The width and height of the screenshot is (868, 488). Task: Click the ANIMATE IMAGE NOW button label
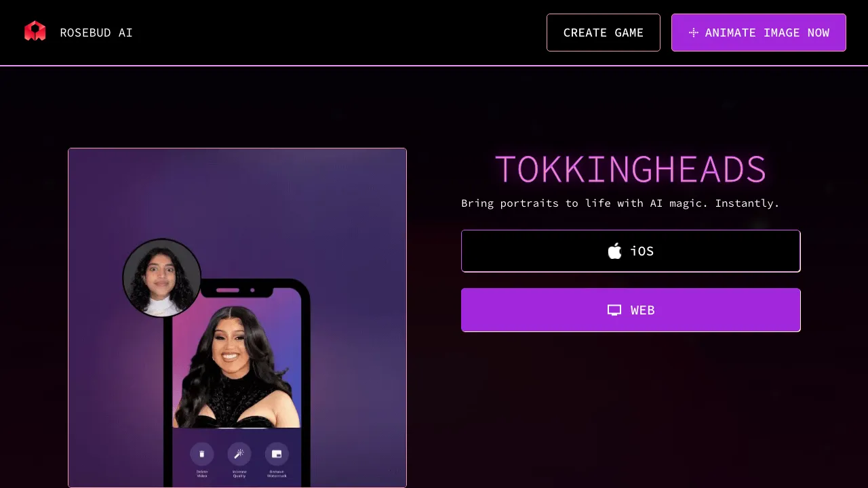pos(767,33)
